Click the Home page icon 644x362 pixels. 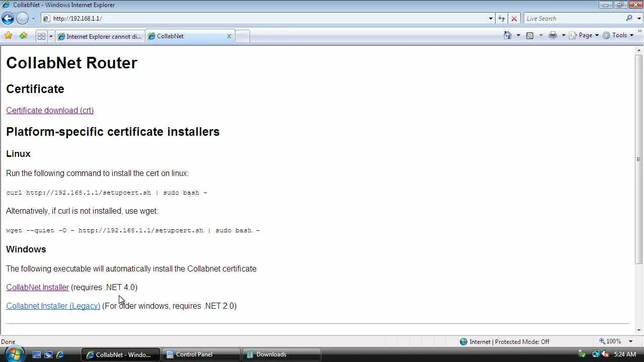coord(508,35)
